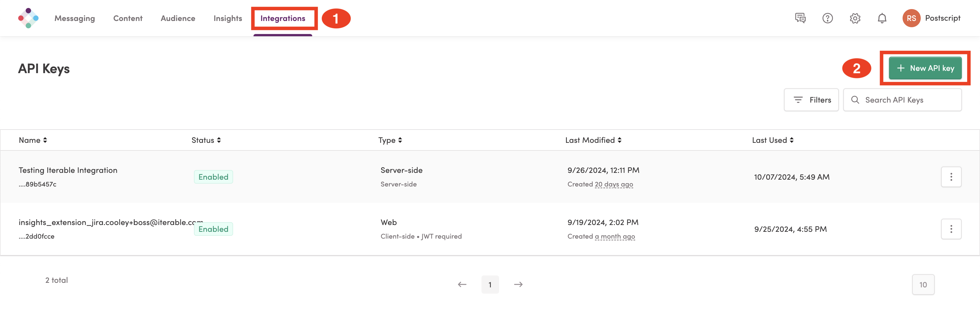
Task: Click last used 9/25/2024, 4:55 PM
Action: (x=790, y=229)
